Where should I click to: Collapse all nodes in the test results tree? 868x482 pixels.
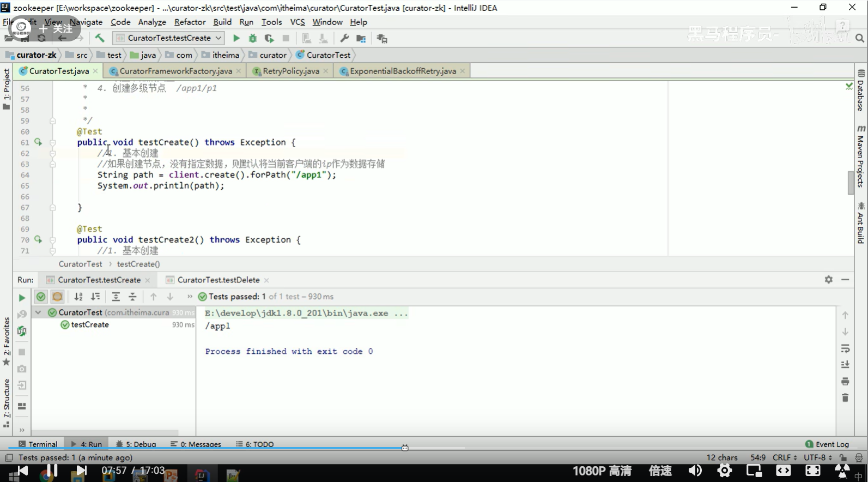(x=132, y=297)
